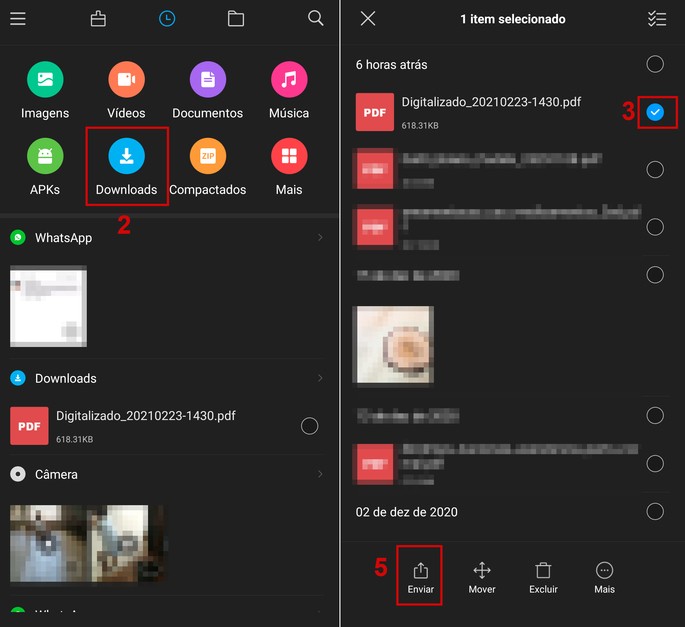Tap the Enviar share button

click(x=420, y=577)
